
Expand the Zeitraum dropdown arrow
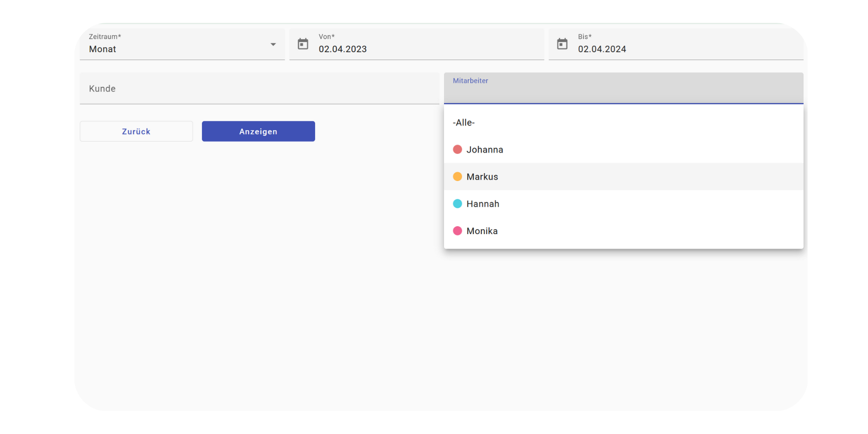point(273,45)
